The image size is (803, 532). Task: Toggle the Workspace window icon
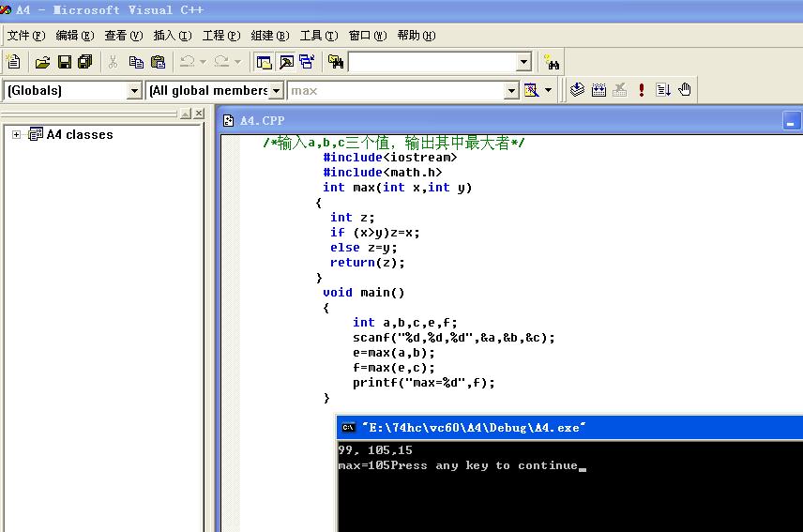point(264,63)
